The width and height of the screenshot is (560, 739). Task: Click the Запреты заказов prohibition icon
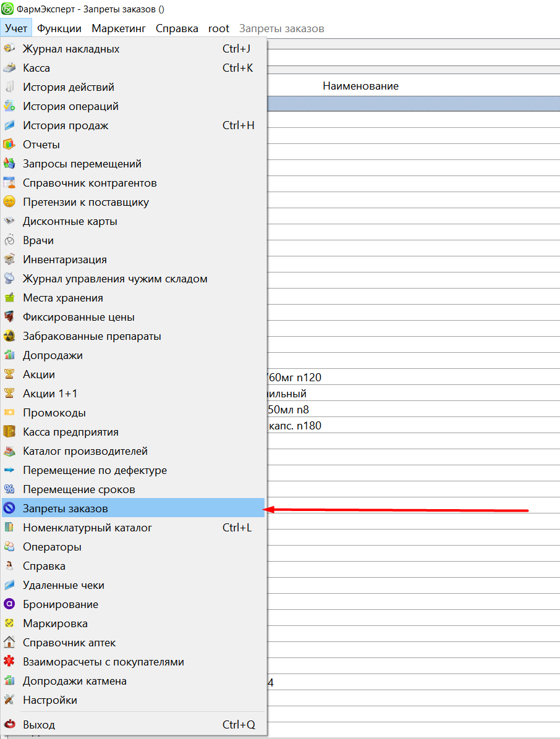9,509
